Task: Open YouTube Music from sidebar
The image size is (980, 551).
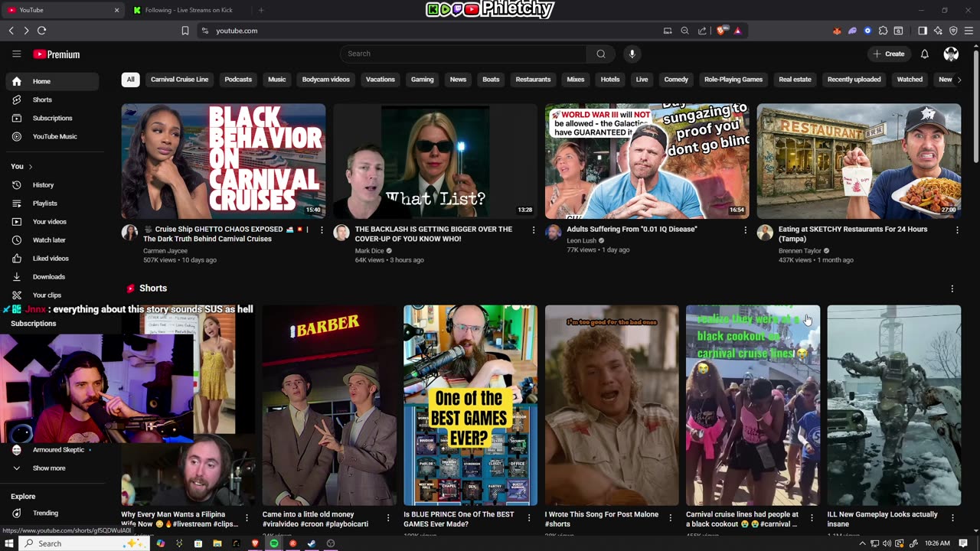Action: (52, 136)
